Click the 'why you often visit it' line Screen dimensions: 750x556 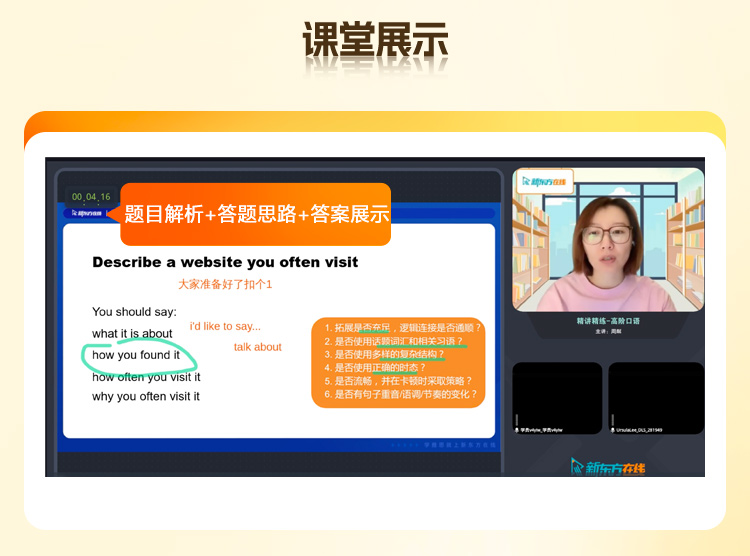(146, 397)
